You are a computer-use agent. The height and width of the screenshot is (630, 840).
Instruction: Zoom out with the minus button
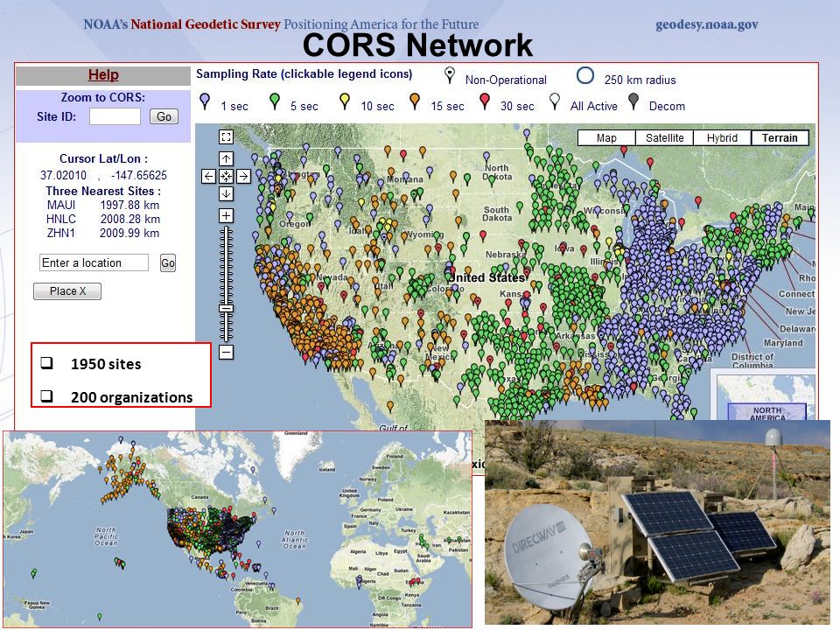pos(226,352)
